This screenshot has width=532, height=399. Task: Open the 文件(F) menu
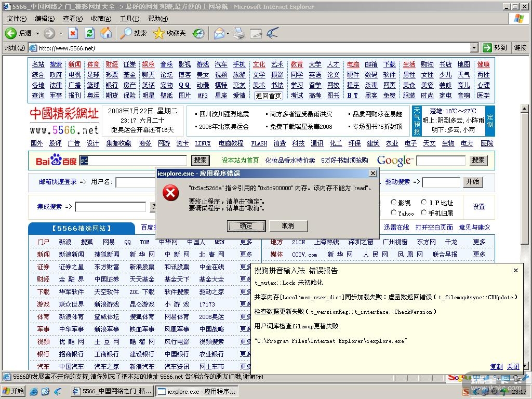point(17,19)
